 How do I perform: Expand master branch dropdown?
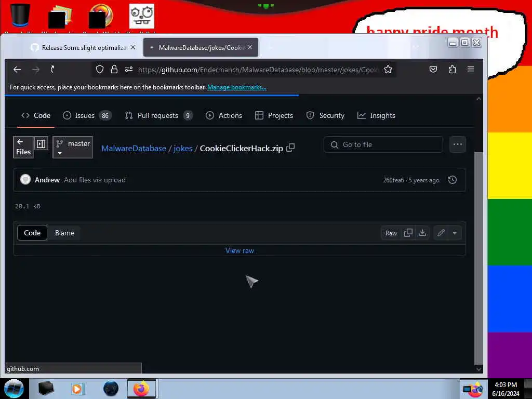(73, 148)
